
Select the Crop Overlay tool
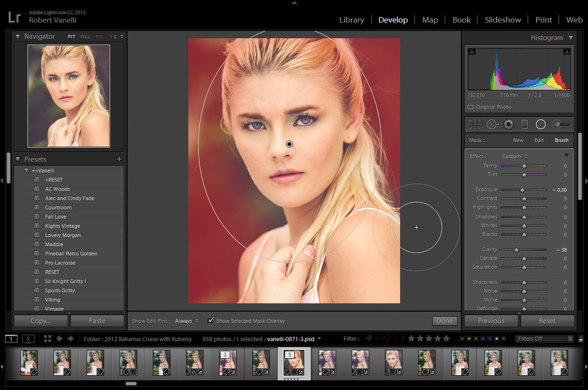coord(475,124)
